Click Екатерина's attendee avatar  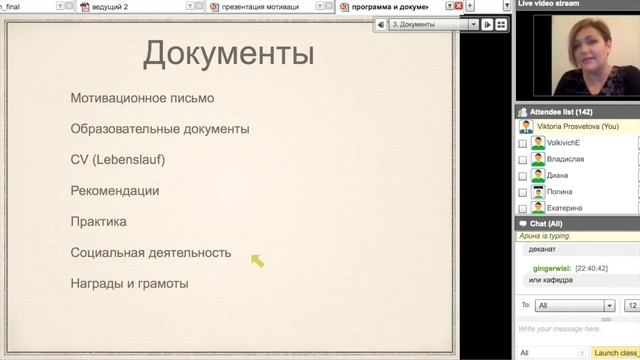point(538,207)
